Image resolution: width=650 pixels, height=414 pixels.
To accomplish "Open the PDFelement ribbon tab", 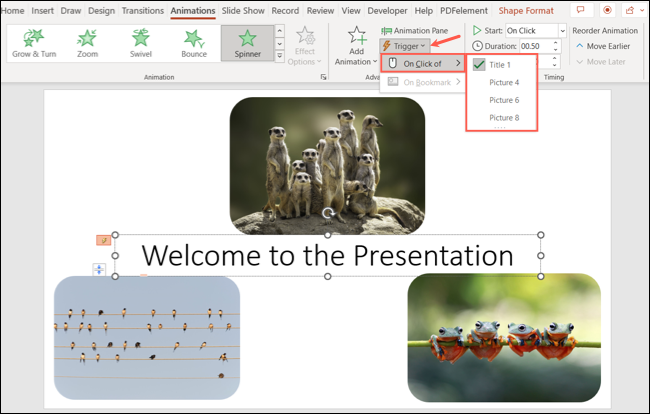I will pyautogui.click(x=464, y=11).
